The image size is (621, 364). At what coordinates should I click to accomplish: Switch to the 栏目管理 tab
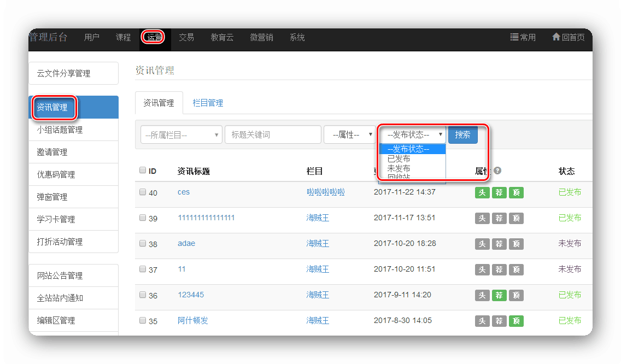click(208, 103)
